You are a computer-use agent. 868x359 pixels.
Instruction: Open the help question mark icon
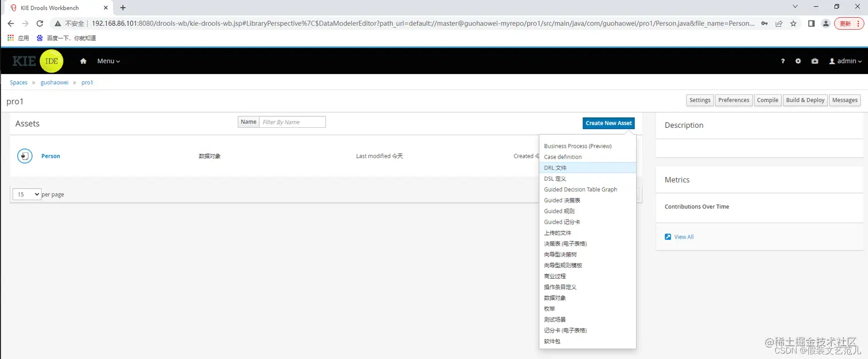[782, 61]
